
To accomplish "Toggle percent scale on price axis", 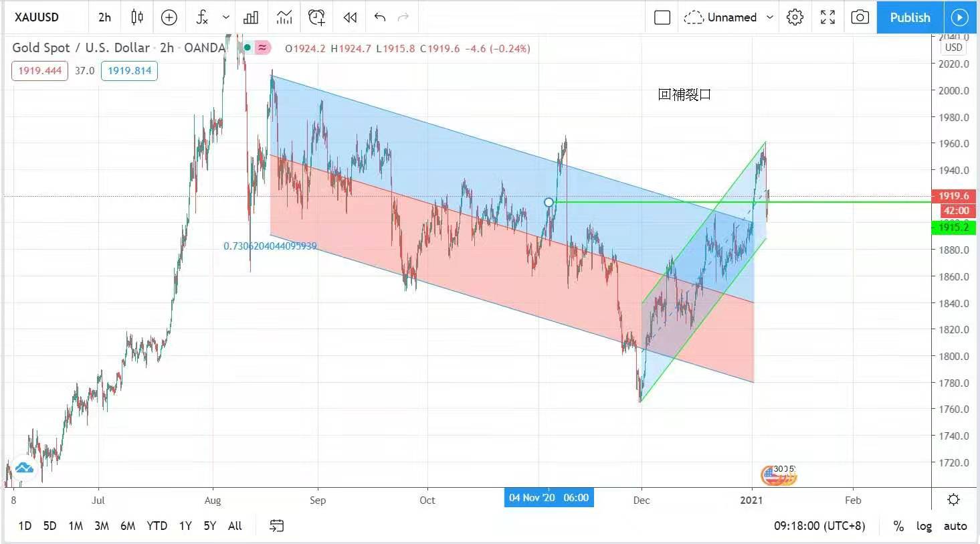I will point(898,526).
